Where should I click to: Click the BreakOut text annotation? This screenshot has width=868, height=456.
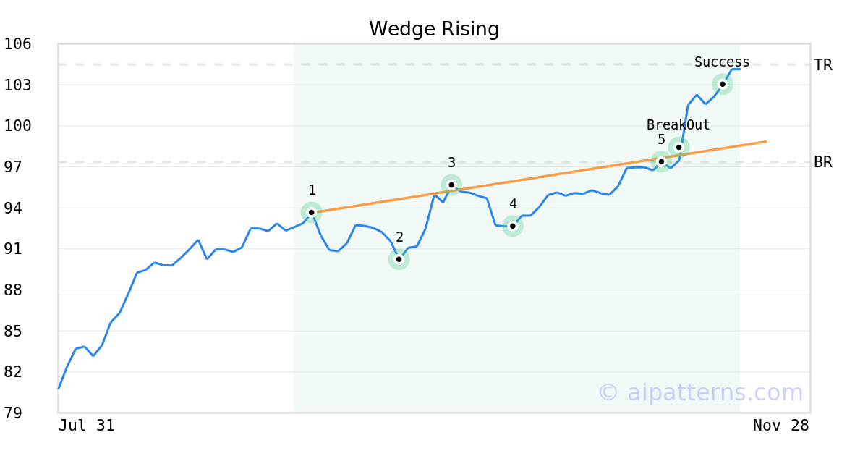click(x=678, y=125)
